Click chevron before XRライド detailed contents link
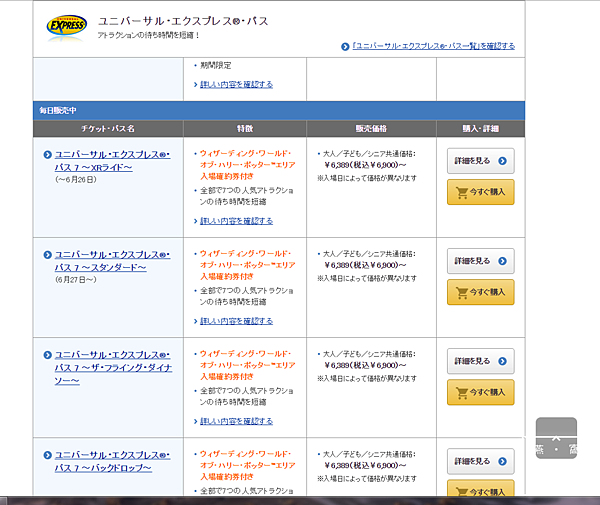The image size is (600, 505). 196,221
